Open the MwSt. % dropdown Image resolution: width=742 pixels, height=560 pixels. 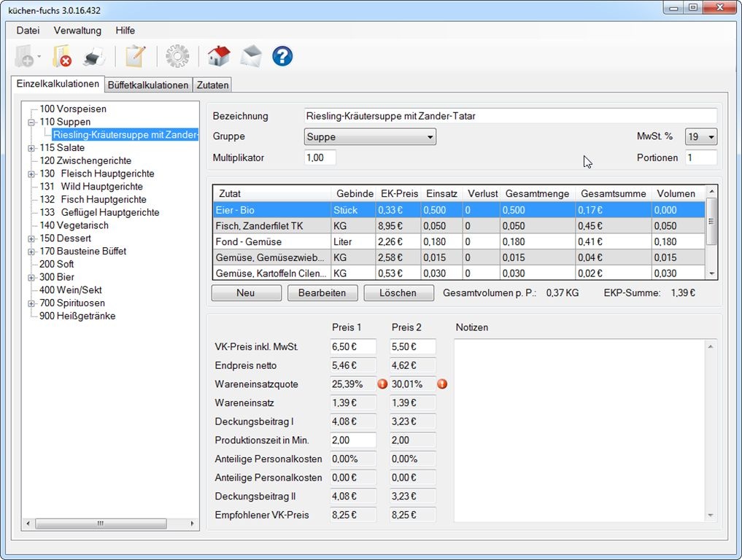point(701,137)
